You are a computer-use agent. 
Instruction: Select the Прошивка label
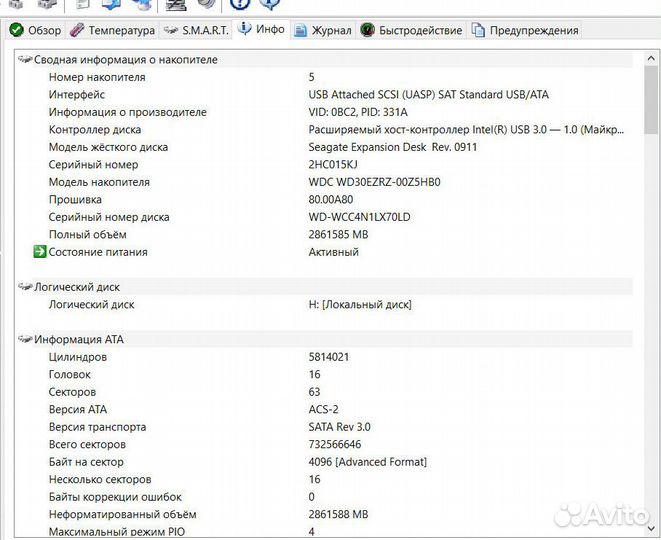(75, 200)
